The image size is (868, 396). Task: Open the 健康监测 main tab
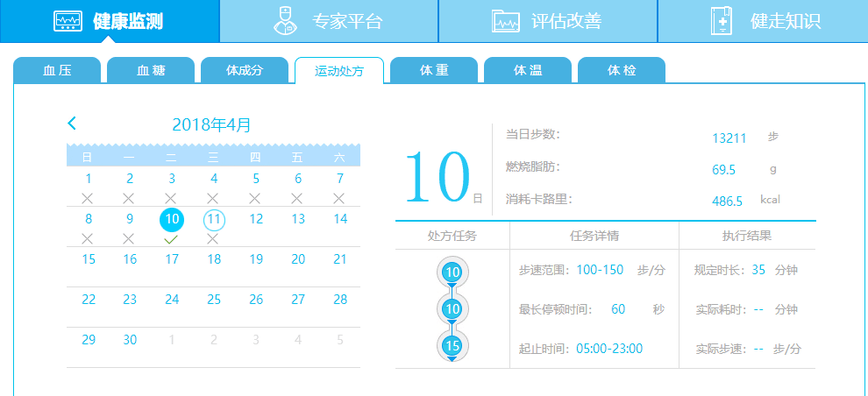pos(110,21)
